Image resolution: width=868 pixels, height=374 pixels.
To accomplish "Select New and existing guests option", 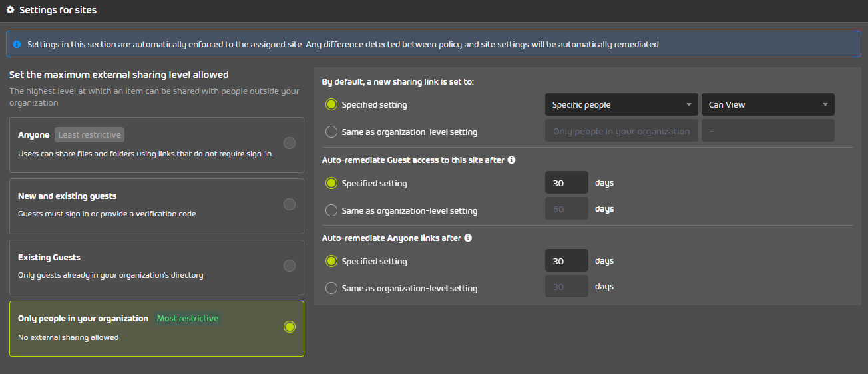I will coord(290,204).
